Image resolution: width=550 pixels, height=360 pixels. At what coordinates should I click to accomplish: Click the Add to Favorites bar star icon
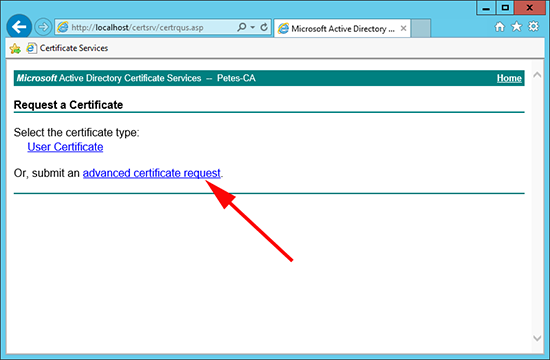[x=15, y=48]
